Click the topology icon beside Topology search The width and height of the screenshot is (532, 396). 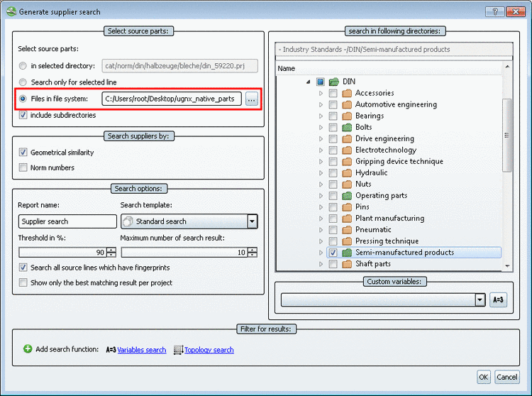click(x=179, y=349)
